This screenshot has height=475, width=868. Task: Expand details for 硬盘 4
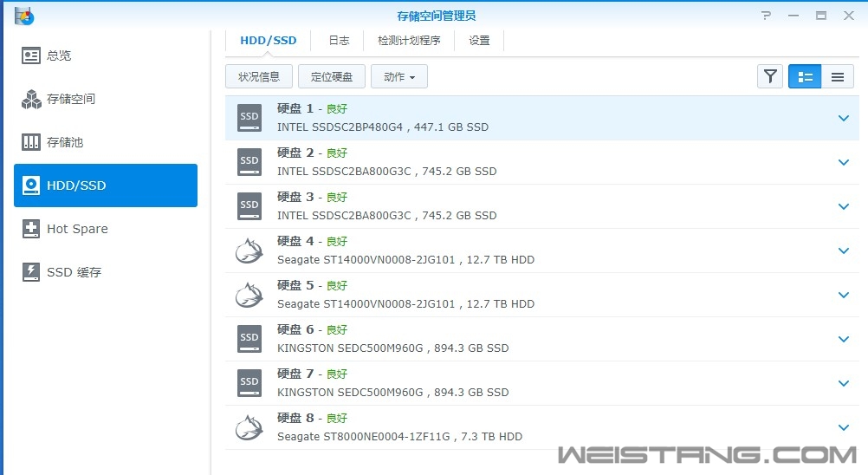pos(844,251)
